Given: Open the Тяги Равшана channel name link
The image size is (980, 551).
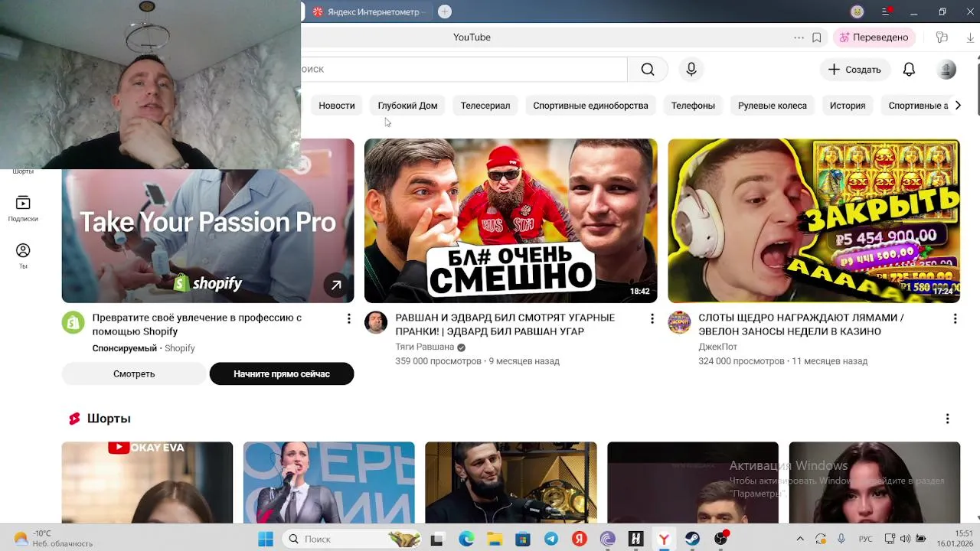Looking at the screenshot, I should click(424, 347).
